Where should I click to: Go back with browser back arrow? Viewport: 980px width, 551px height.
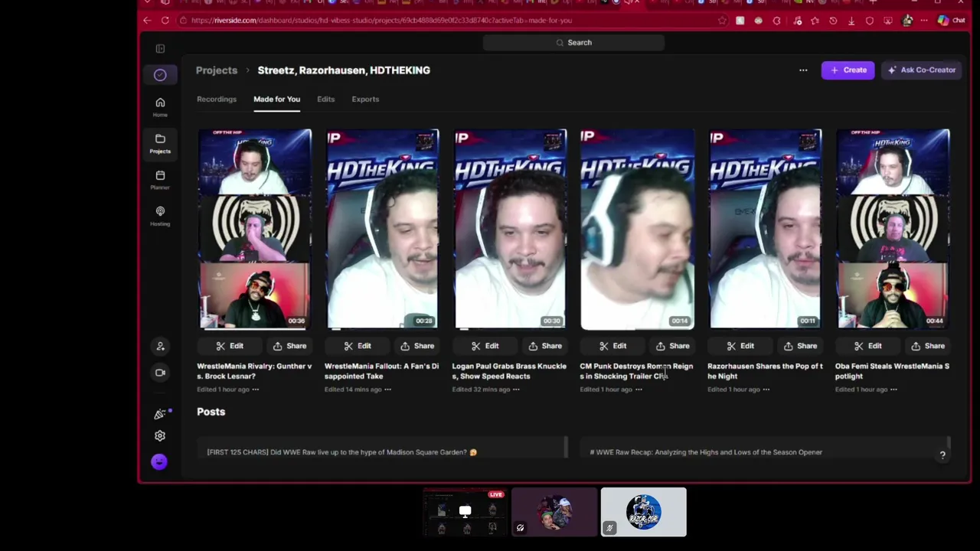[x=148, y=21]
